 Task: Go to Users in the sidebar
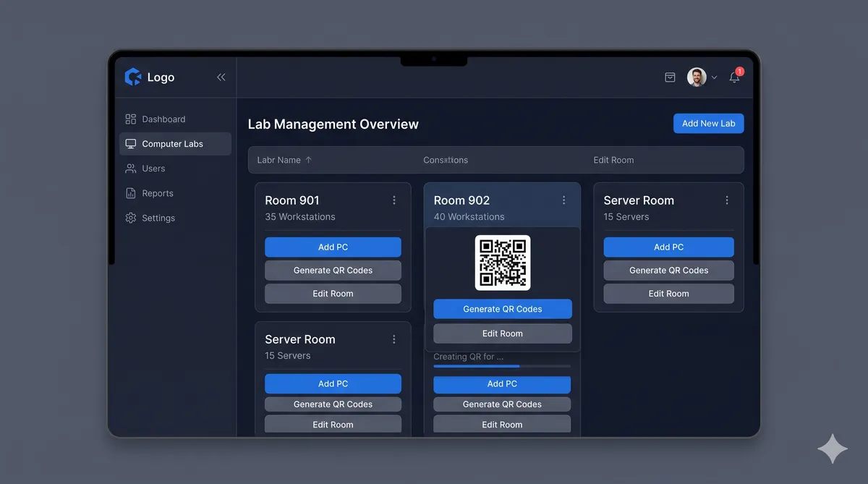tap(175, 169)
